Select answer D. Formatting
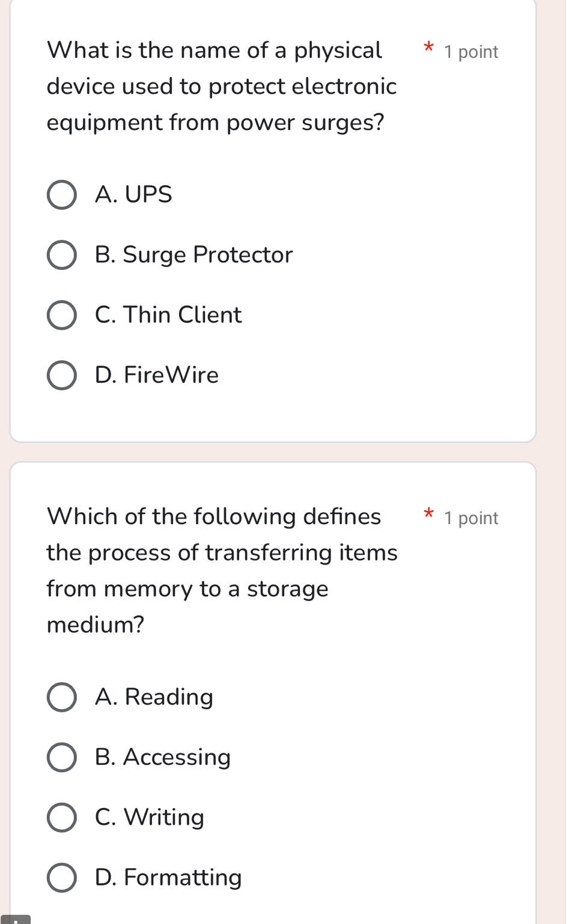Viewport: 566px width, 924px height. pyautogui.click(x=62, y=878)
